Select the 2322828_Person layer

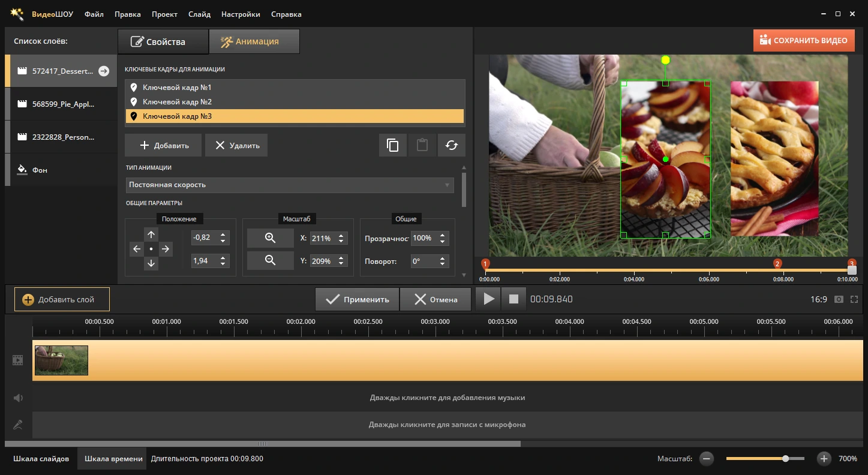click(61, 137)
